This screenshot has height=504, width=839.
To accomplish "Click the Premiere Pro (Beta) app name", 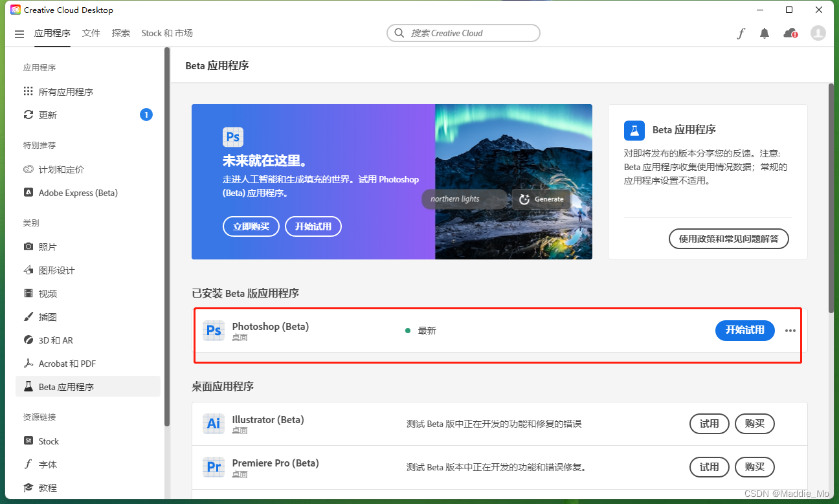I will point(276,463).
